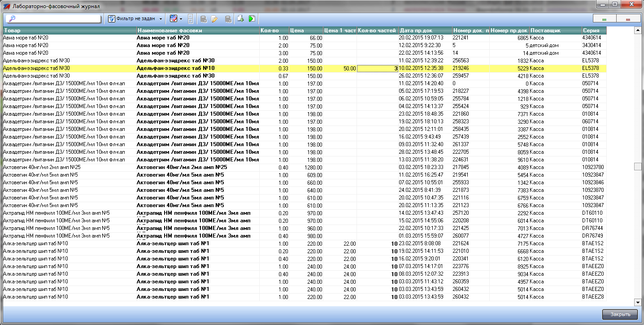Click the green dotted button at top right

605,19
